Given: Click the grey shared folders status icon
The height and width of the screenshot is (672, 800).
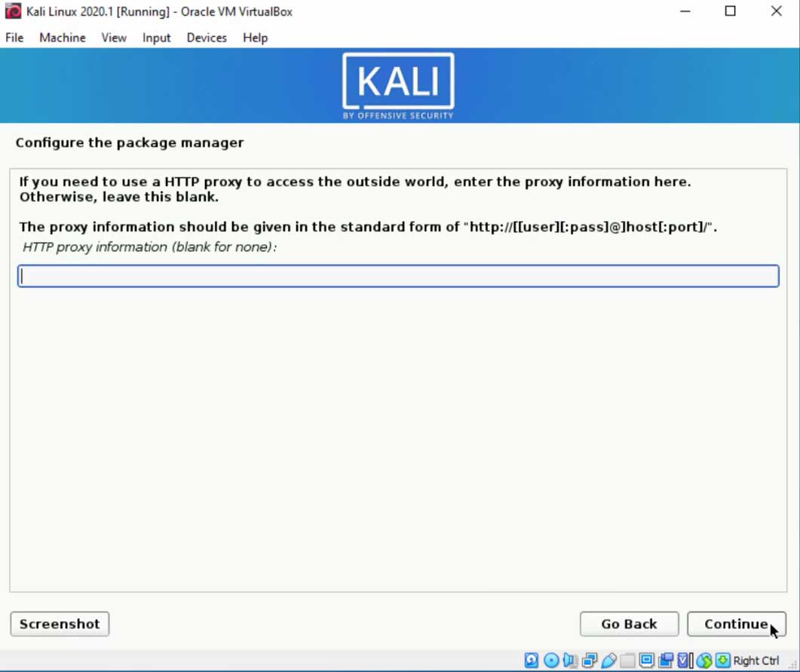Looking at the screenshot, I should tap(627, 660).
